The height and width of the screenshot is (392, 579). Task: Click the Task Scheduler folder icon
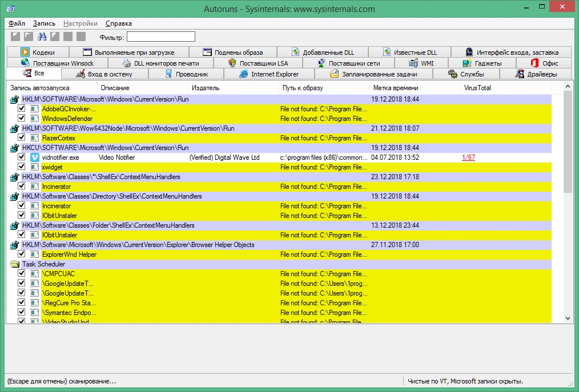15,264
